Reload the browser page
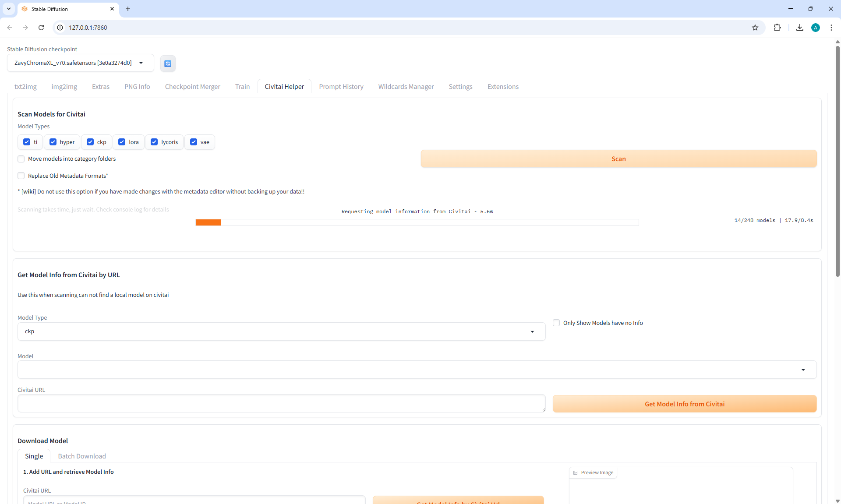The width and height of the screenshot is (841, 504). [41, 28]
